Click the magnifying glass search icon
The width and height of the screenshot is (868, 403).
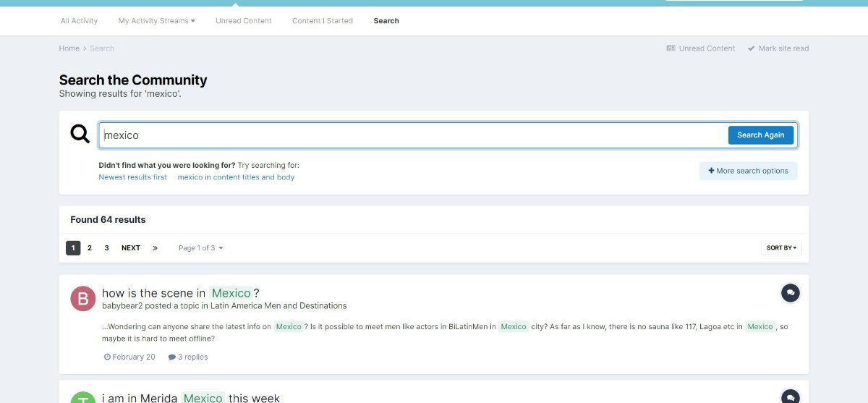coord(80,134)
